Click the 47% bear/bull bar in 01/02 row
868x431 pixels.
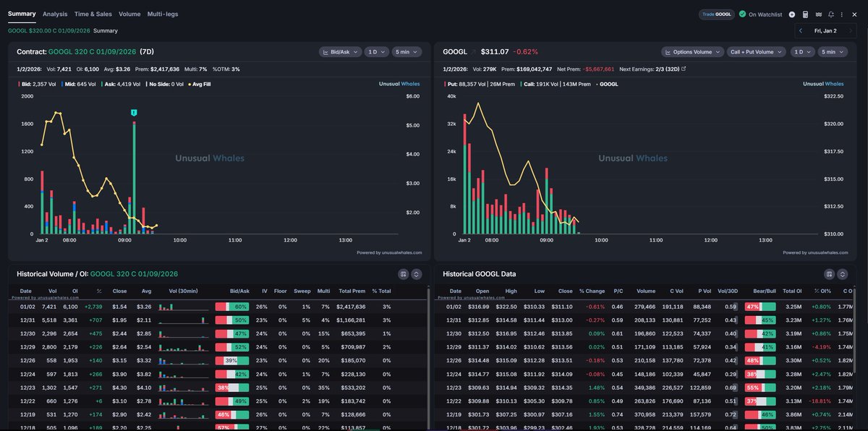tap(759, 307)
